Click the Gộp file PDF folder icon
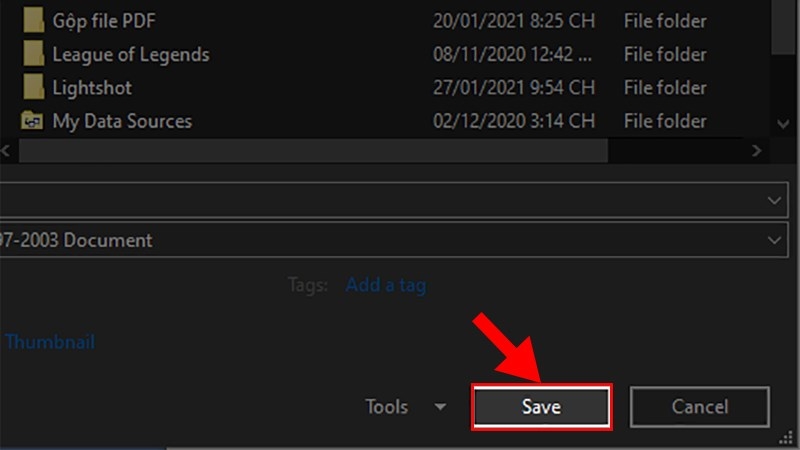 coord(33,20)
